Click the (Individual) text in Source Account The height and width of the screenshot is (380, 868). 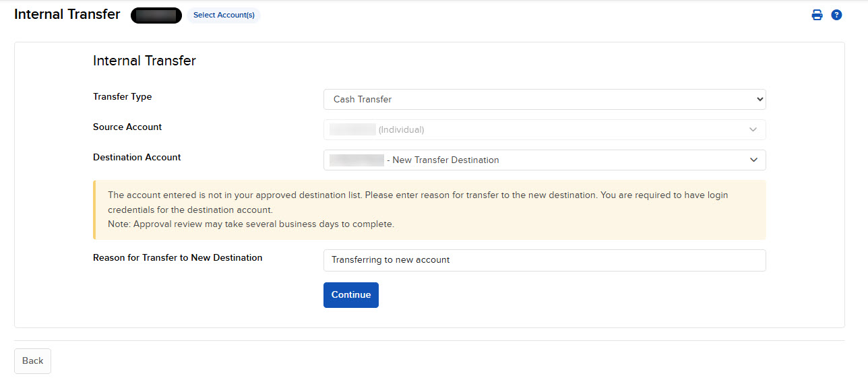click(x=401, y=130)
